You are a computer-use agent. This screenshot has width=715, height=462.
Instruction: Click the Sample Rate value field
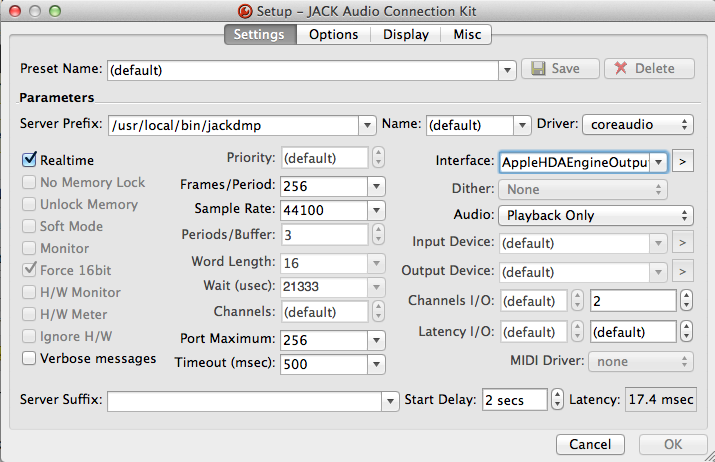(x=324, y=210)
